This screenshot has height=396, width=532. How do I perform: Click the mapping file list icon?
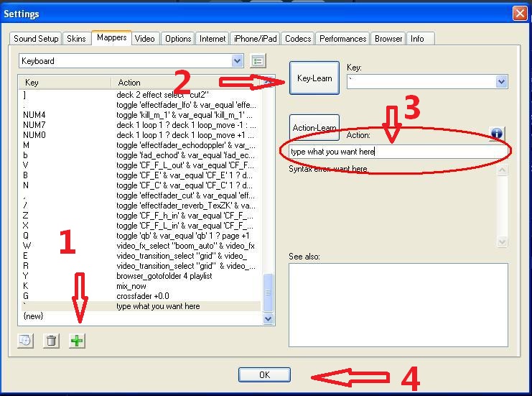click(259, 61)
